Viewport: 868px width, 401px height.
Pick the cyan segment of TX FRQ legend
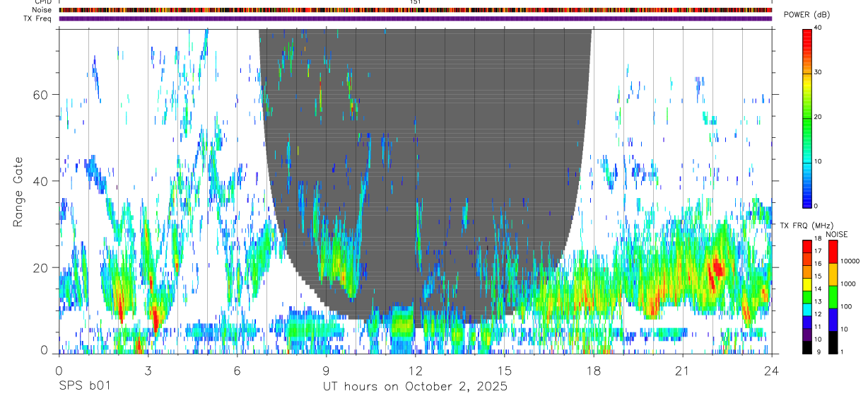pyautogui.click(x=807, y=308)
